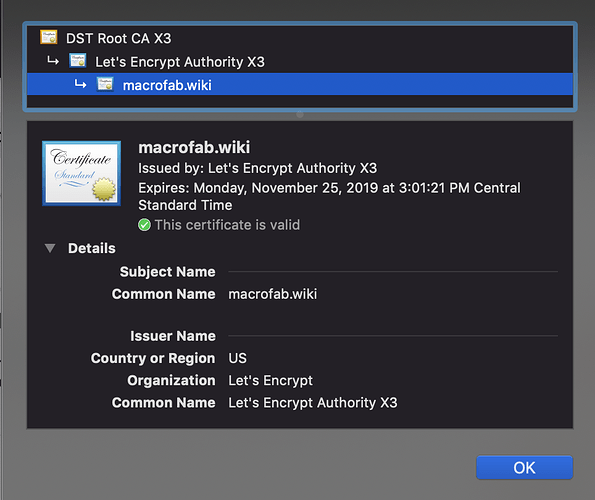Click the macrofab.wiki certificate icon in tree

tap(105, 84)
